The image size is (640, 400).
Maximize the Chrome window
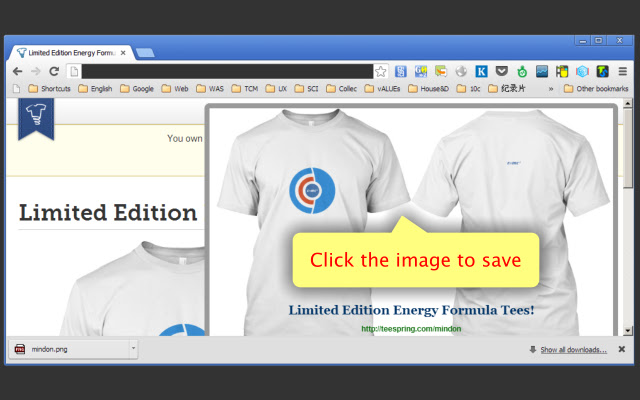[598, 40]
